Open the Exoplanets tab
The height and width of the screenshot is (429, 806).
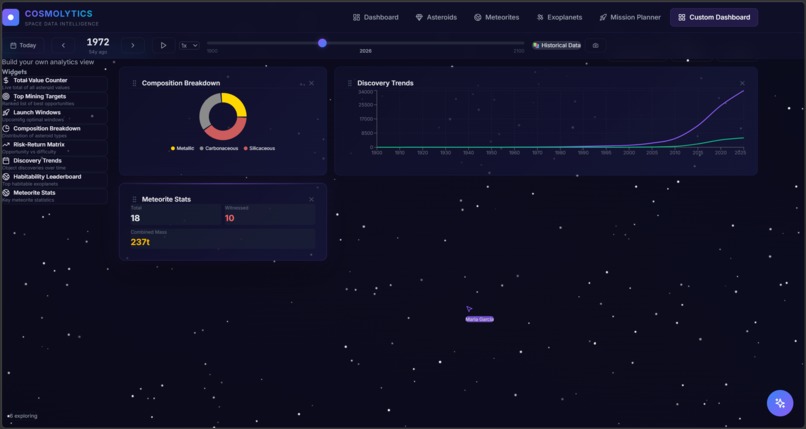559,17
